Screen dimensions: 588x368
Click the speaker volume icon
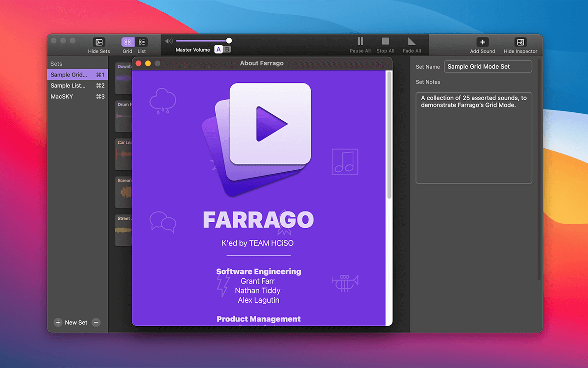tap(169, 41)
